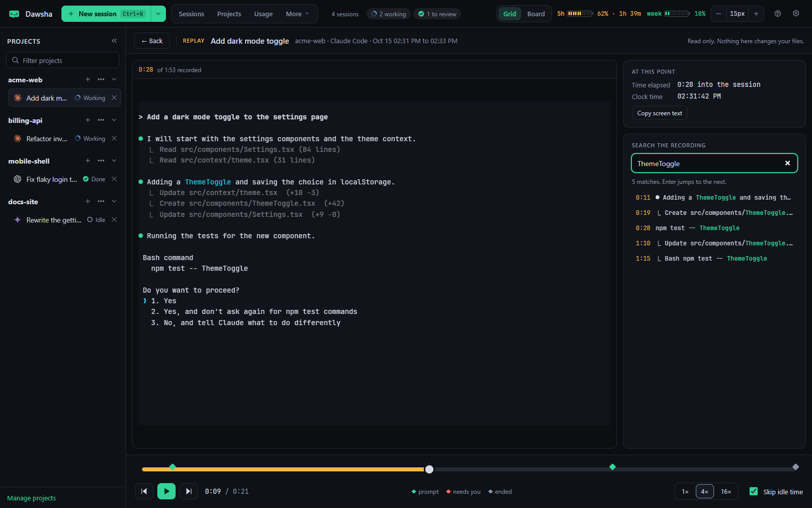Switch to Grid view
Viewport: 812px width, 508px height.
coord(510,14)
